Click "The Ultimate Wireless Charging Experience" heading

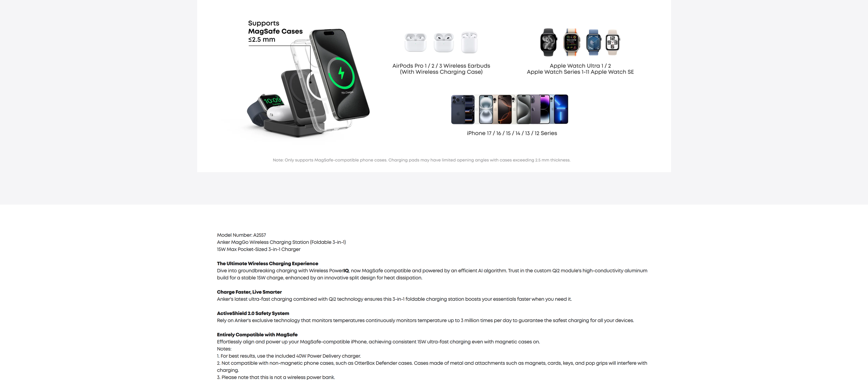coord(268,263)
